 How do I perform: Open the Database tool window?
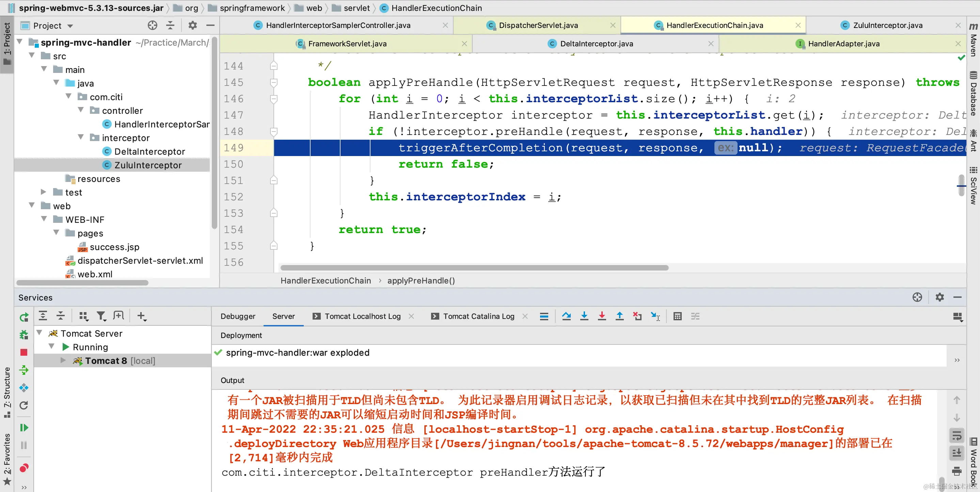(973, 93)
